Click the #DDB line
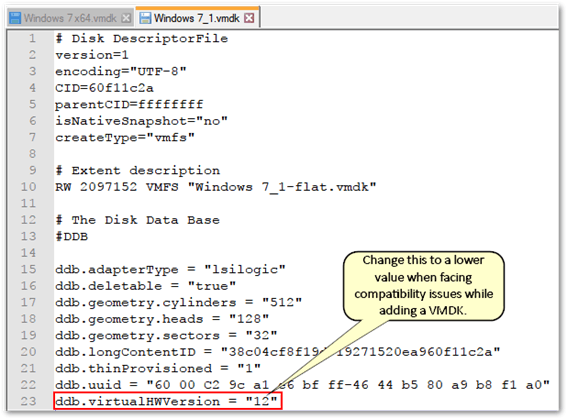The width and height of the screenshot is (567, 419). tap(72, 236)
